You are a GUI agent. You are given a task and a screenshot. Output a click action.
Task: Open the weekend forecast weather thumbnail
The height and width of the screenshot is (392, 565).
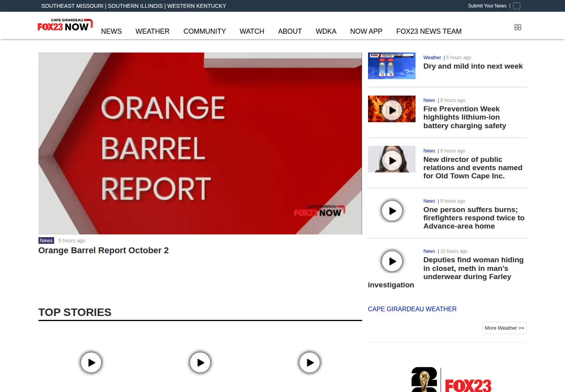click(392, 66)
